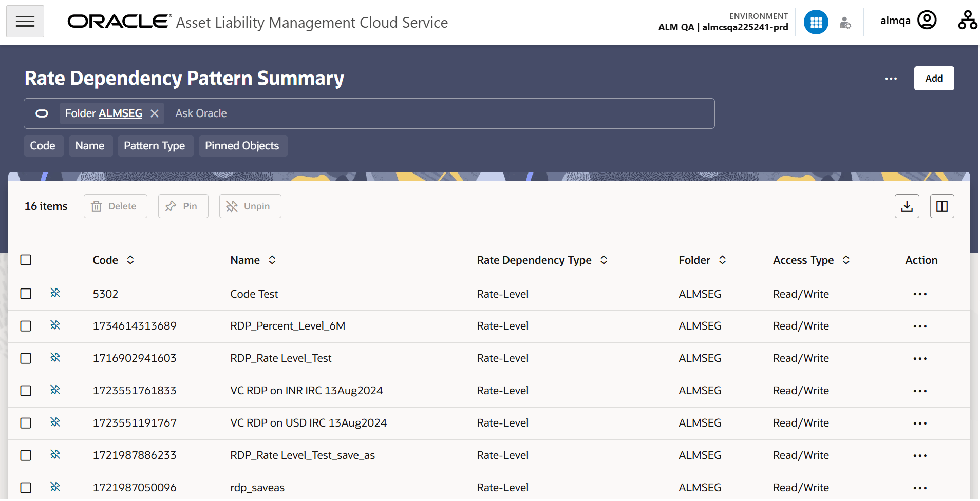Screen dimensions: 980x501
Task: Click pin icon for RDP_Rate Level_Test_save_as
Action: (x=55, y=455)
